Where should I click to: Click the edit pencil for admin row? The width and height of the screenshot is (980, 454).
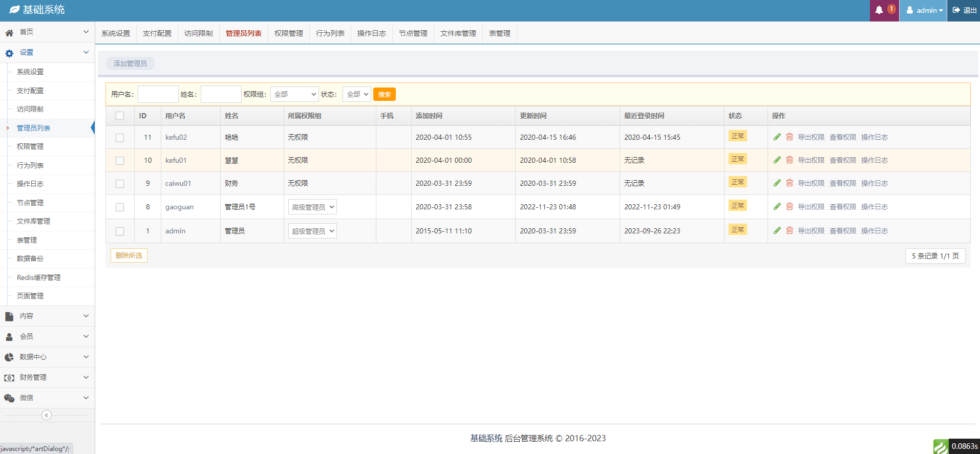click(x=777, y=230)
